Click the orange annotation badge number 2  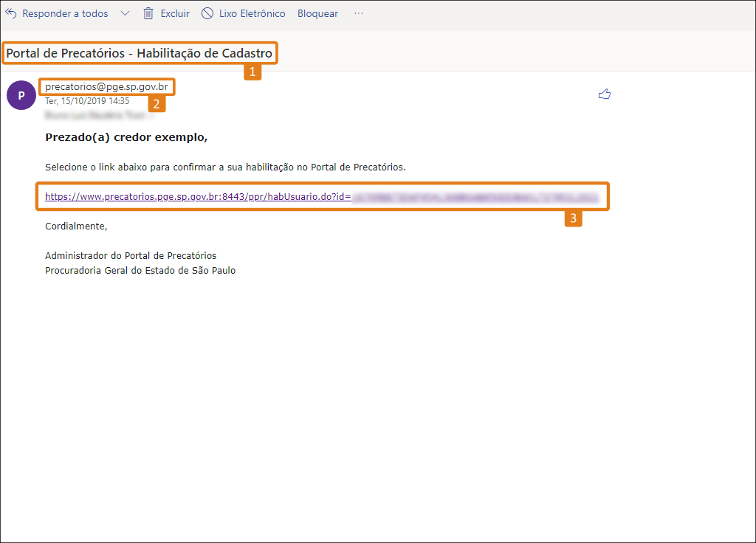pyautogui.click(x=157, y=103)
